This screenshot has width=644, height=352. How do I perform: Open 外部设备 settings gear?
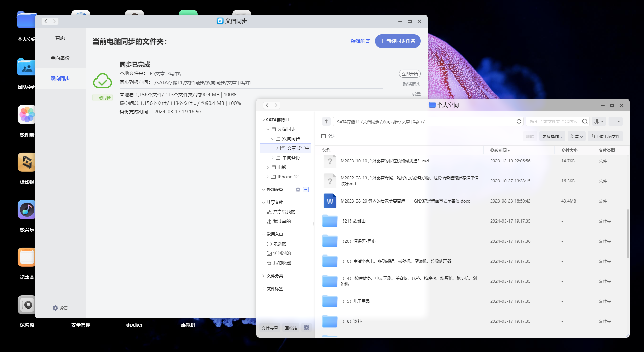click(298, 190)
